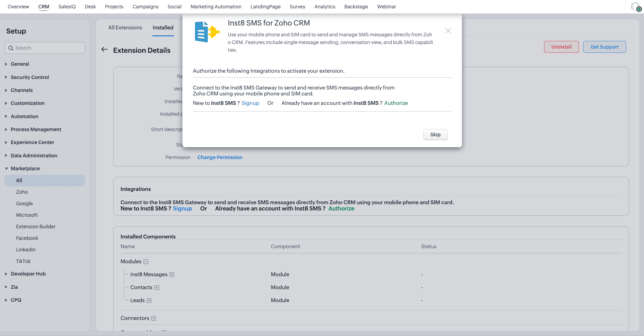
Task: Open Analytics app
Action: pos(325,7)
